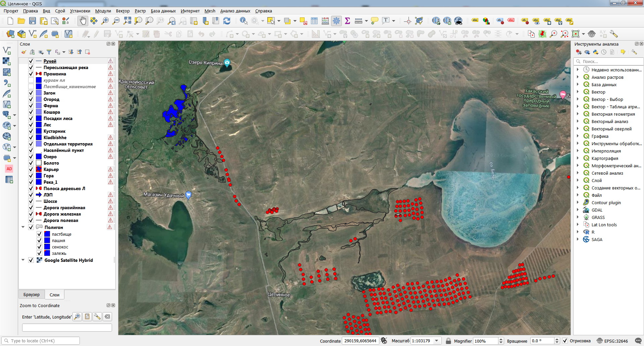Click the Identify Features tool
The width and height of the screenshot is (644, 346).
[244, 21]
